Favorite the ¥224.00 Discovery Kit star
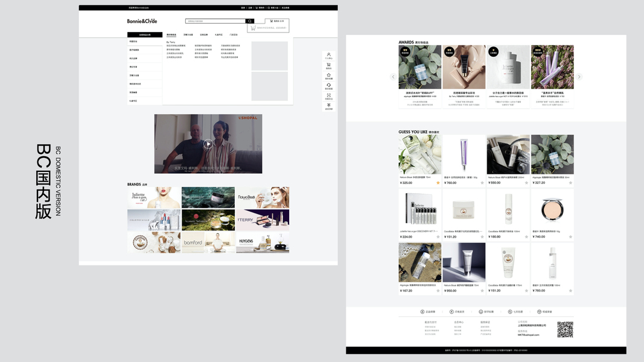This screenshot has width=644, height=362. [438, 237]
